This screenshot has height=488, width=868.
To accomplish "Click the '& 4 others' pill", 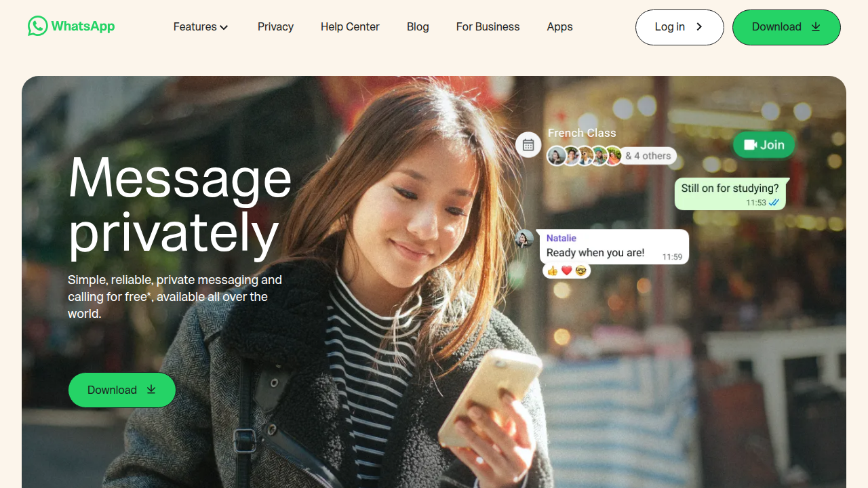I will 648,156.
